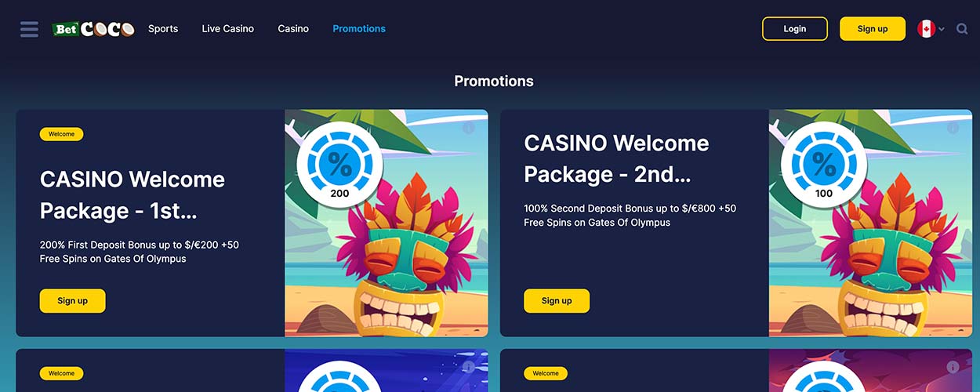The width and height of the screenshot is (980, 392).
Task: Show info icon on bottom-right promo card
Action: tap(953, 367)
